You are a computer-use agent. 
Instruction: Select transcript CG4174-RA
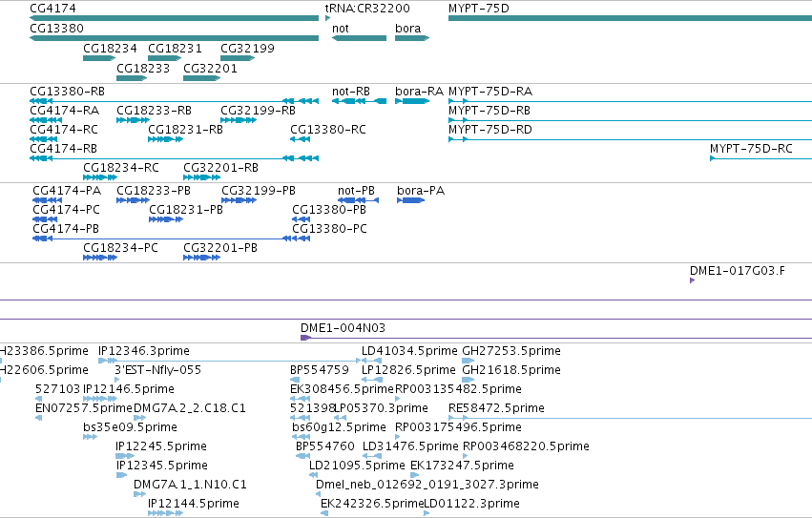[x=46, y=120]
